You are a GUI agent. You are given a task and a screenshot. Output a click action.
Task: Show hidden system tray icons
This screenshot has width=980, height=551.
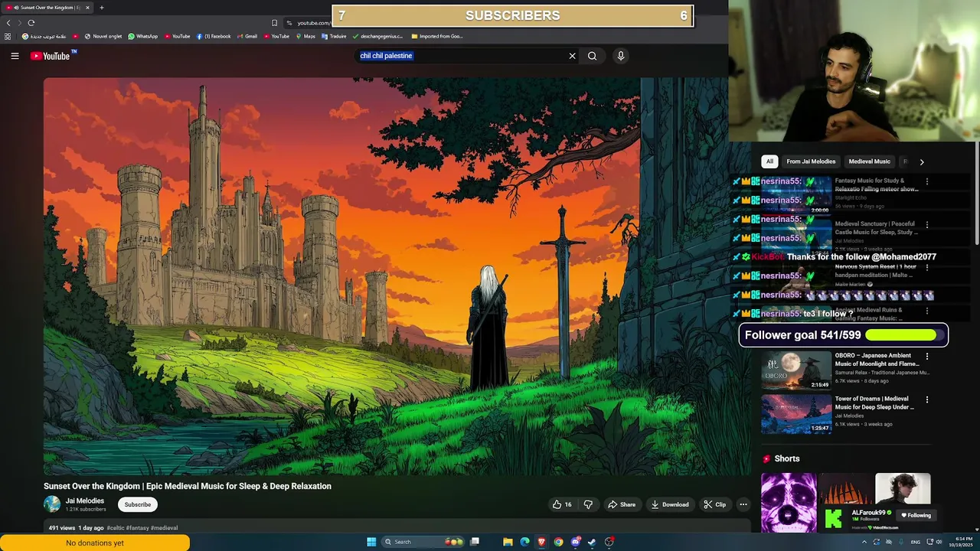864,542
